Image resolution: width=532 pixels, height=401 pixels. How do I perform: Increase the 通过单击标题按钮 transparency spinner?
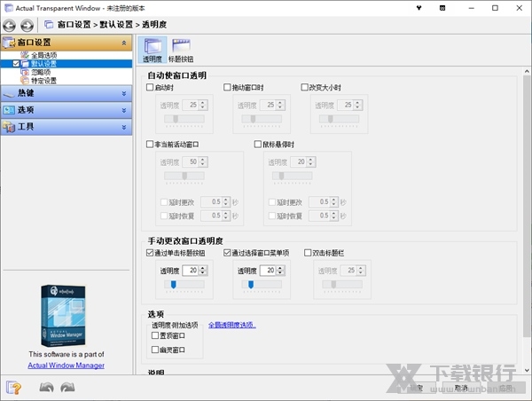(x=203, y=268)
